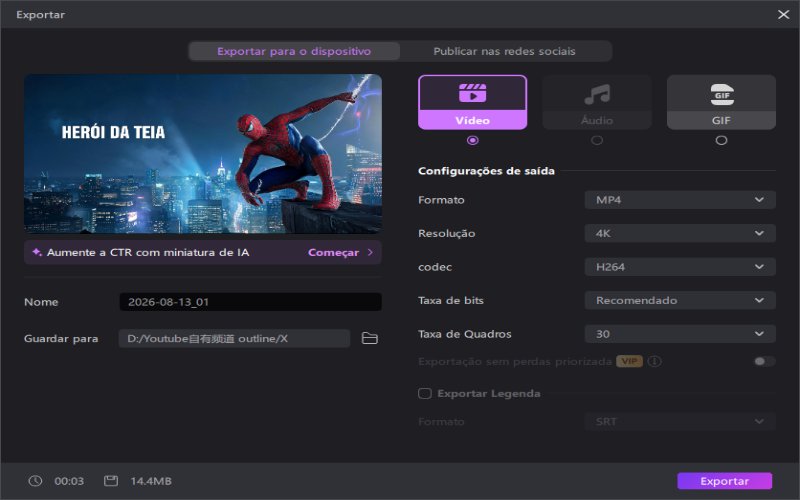Click the Guardar para path field
Image resolution: width=800 pixels, height=500 pixels.
pos(234,338)
